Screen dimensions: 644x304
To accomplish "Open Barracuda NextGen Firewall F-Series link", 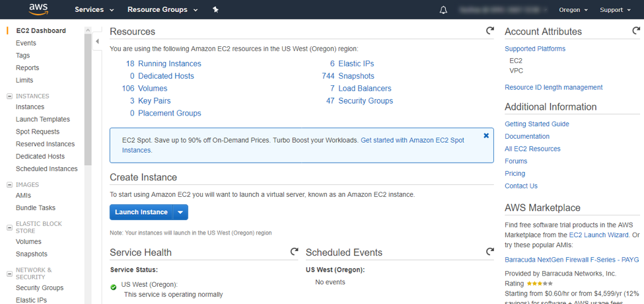I will click(572, 260).
